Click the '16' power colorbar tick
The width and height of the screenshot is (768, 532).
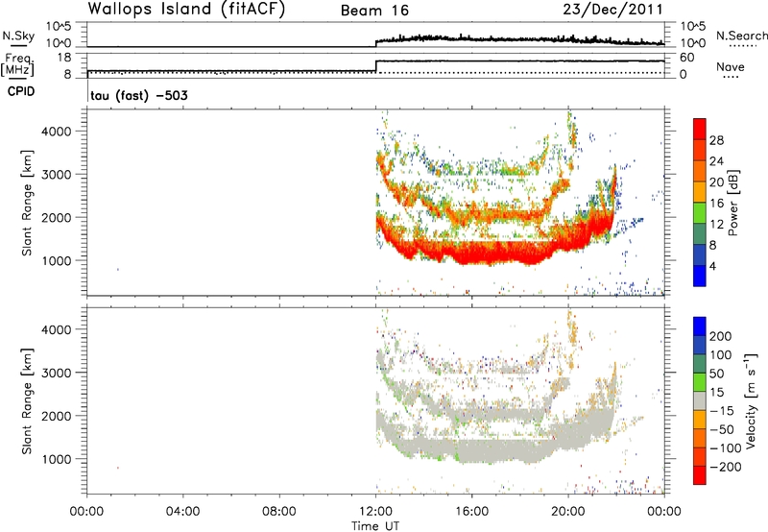(x=716, y=204)
